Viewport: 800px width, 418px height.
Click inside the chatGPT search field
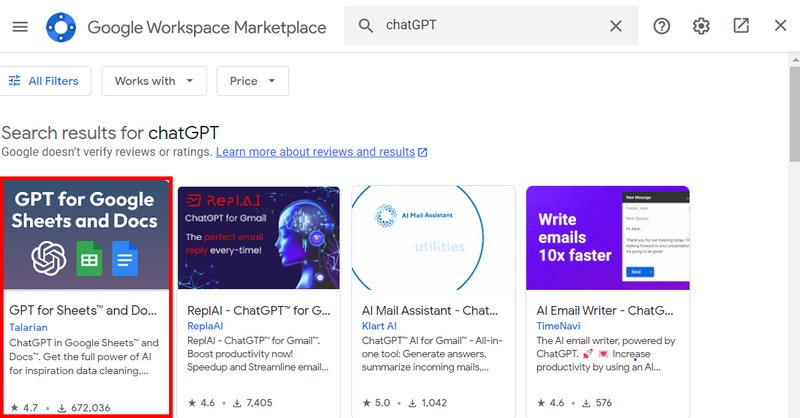tap(490, 26)
